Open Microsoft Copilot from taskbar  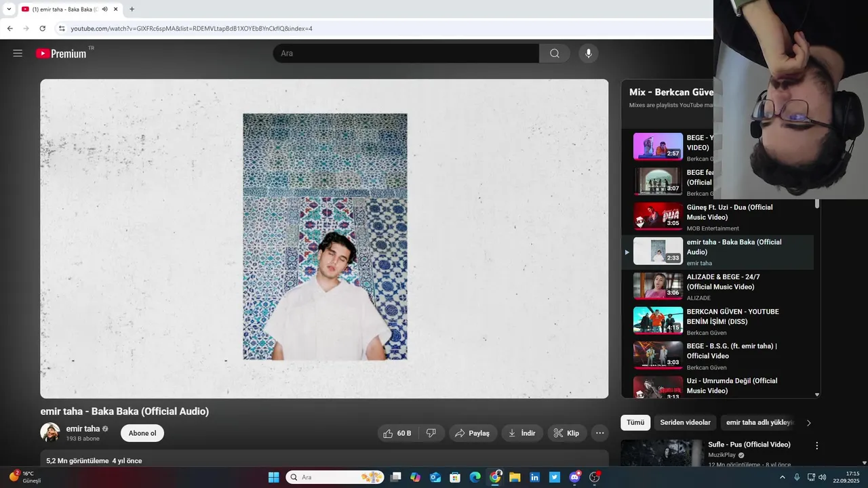coord(416,477)
